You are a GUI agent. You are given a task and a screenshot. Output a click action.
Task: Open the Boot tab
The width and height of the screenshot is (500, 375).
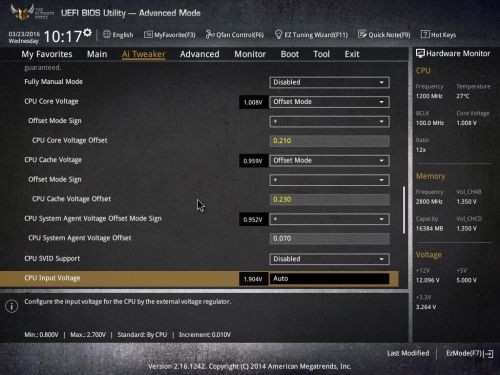click(290, 54)
